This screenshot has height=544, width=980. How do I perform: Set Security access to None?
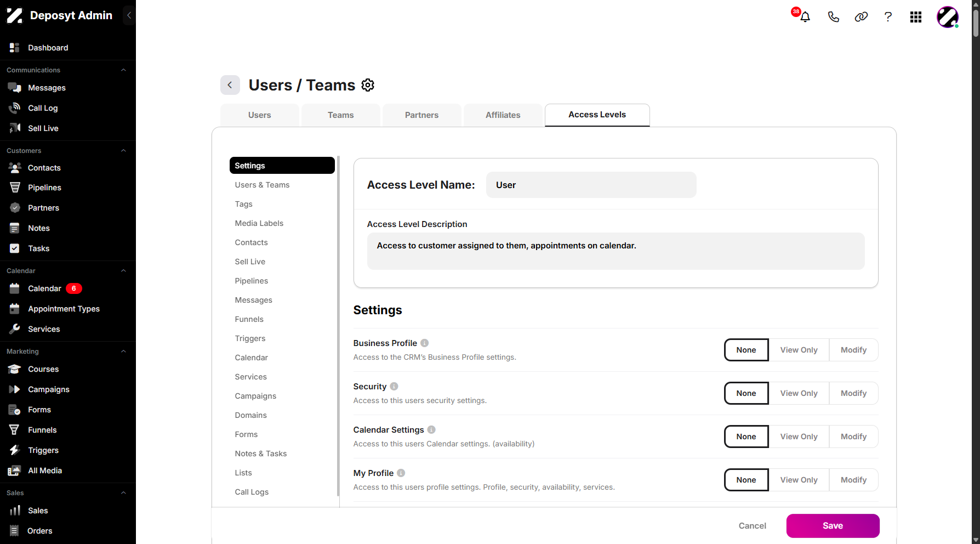(x=746, y=393)
